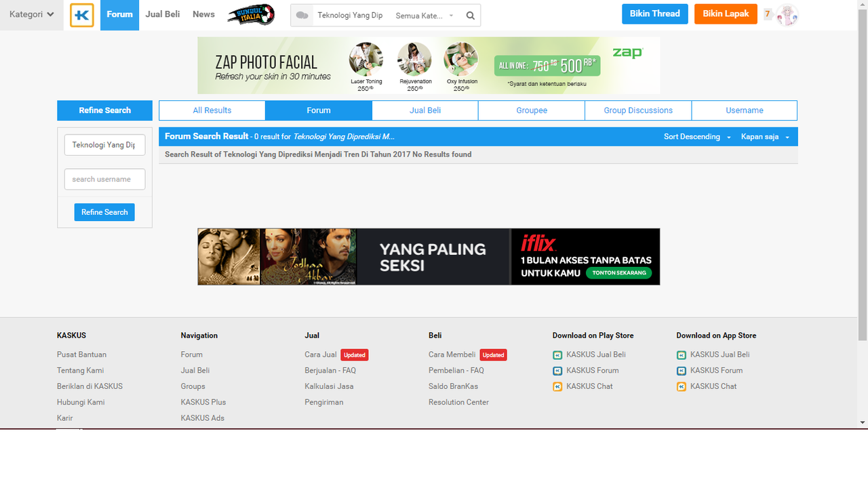The image size is (868, 488).
Task: Open the notification count 7
Action: pyautogui.click(x=768, y=14)
